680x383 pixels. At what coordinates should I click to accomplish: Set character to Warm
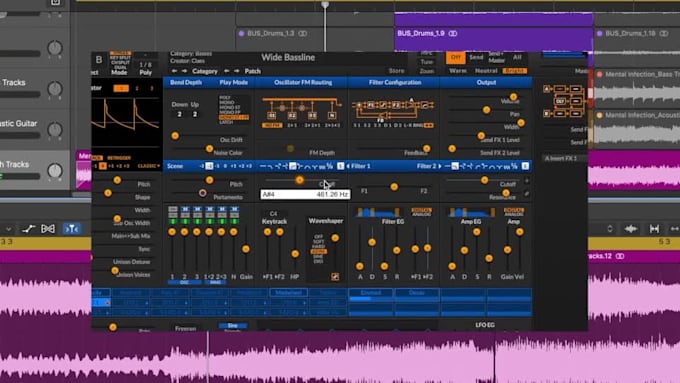pyautogui.click(x=458, y=71)
